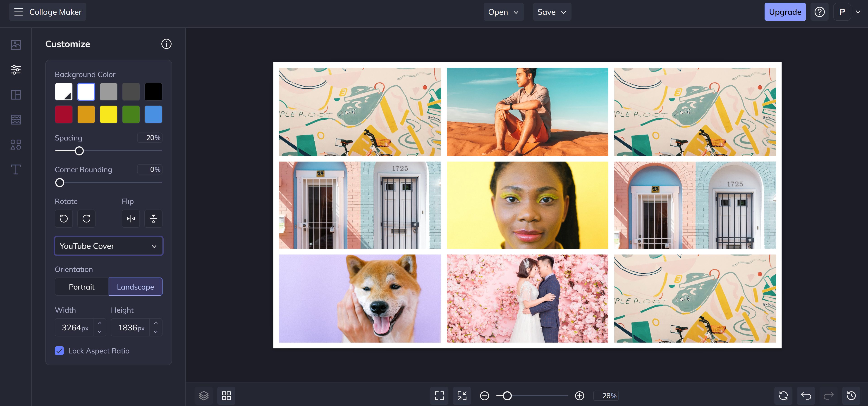Select Landscape orientation

click(135, 287)
